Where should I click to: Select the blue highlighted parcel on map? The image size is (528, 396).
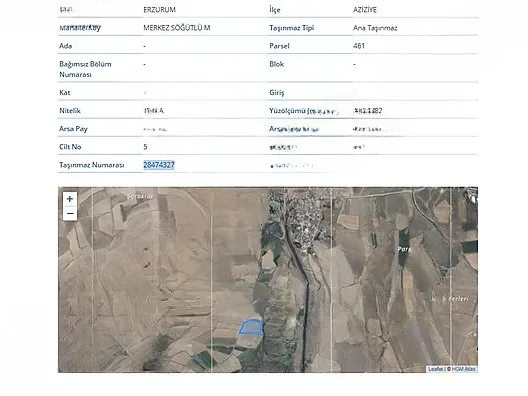click(251, 327)
